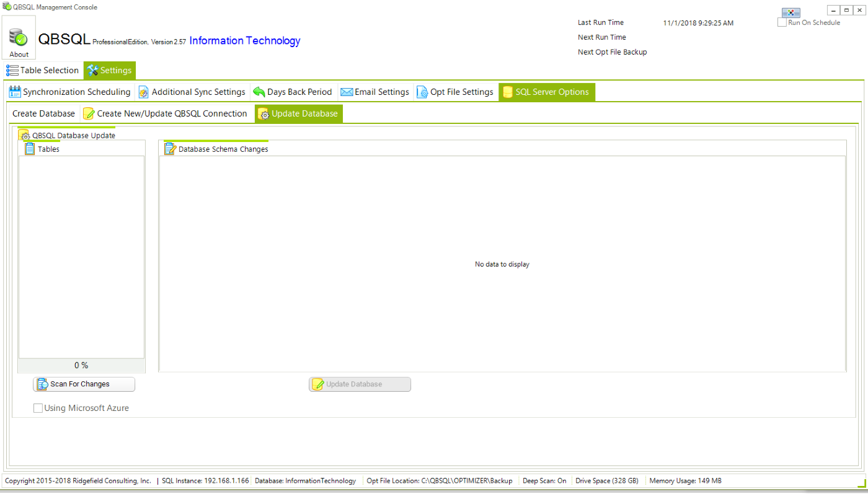
Task: Click the gear icon on Update Database tab
Action: coord(263,114)
